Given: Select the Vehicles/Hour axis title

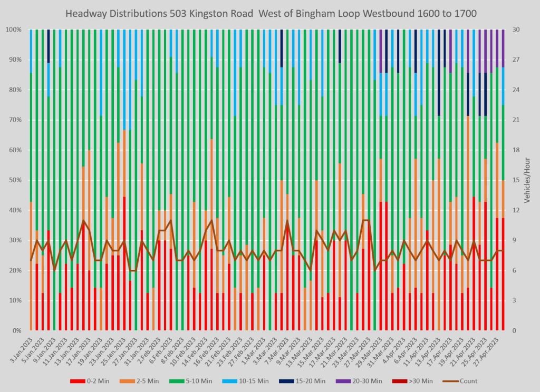Looking at the screenshot, I should 528,180.
